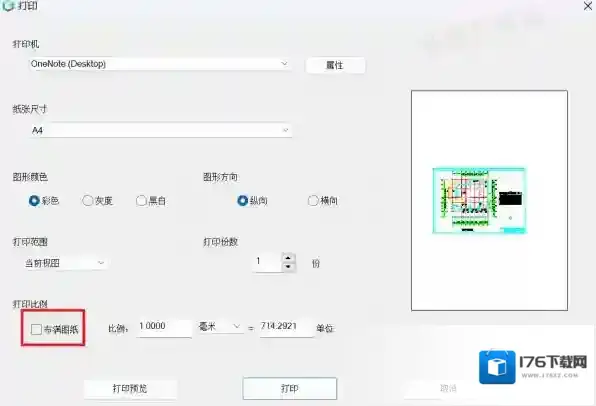Image resolution: width=596 pixels, height=406 pixels.
Task: Increase print copies with up arrow
Action: coord(288,258)
